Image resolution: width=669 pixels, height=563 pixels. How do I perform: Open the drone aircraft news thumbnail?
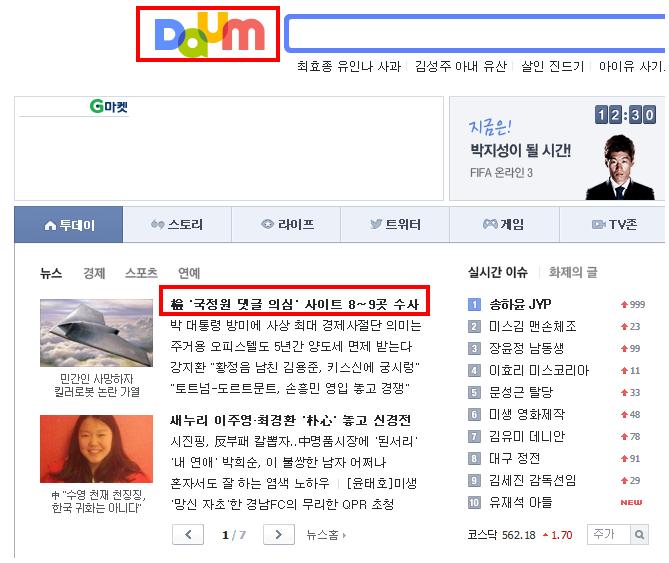point(96,333)
